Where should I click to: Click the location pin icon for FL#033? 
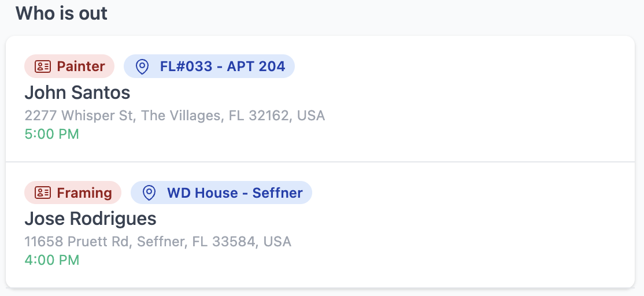pyautogui.click(x=142, y=66)
